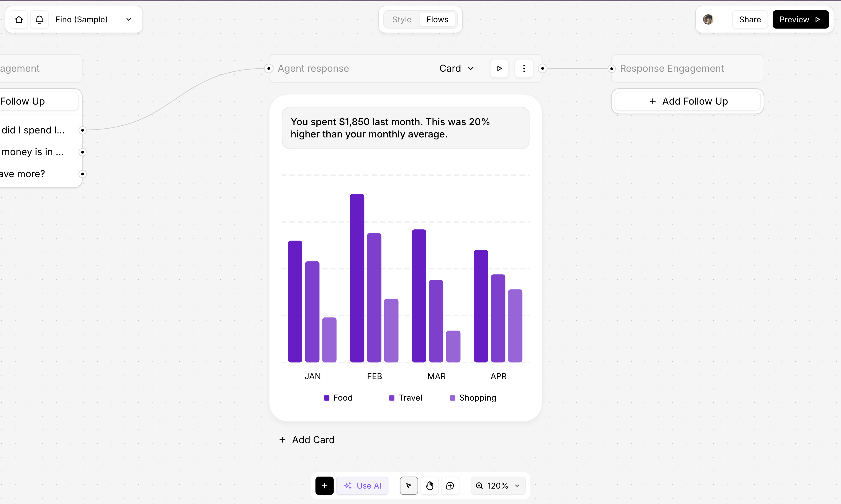The width and height of the screenshot is (841, 504).
Task: Toggle Travel series in chart legend
Action: pyautogui.click(x=406, y=398)
